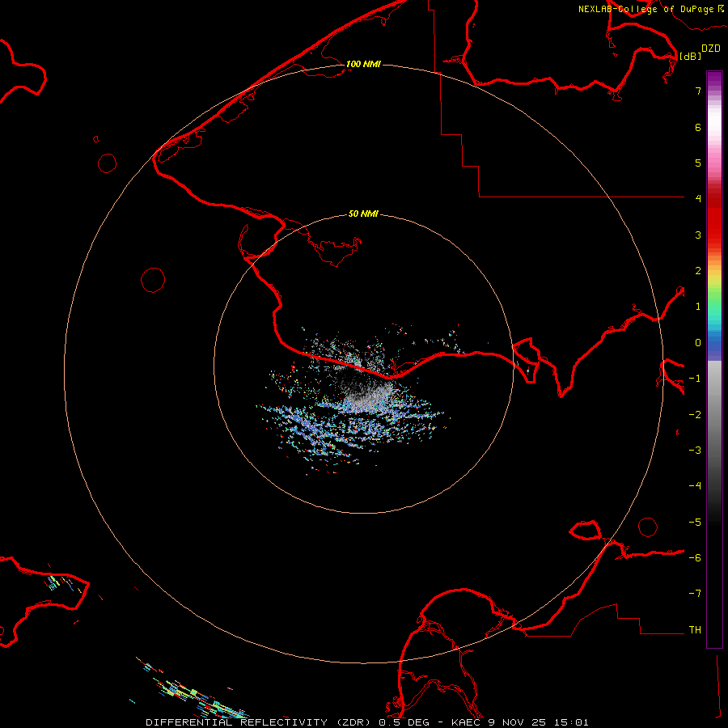Click the 4 value on dB scale
This screenshot has height=728, width=728.
point(698,198)
